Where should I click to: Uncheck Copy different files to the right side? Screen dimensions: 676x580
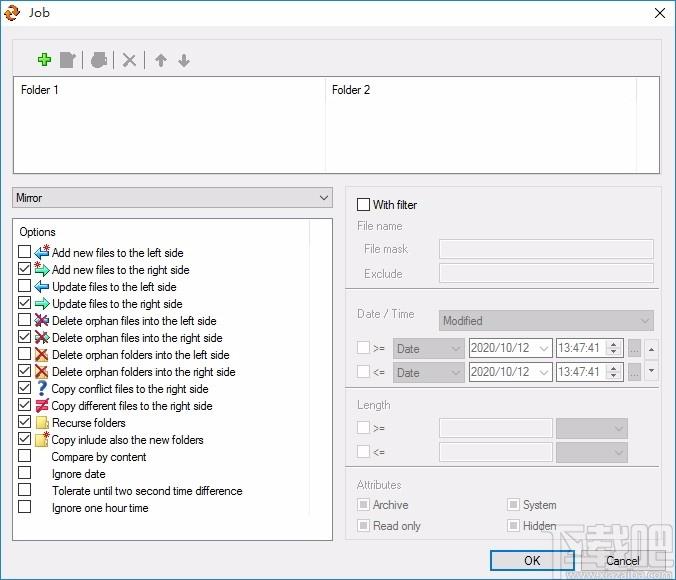pos(25,404)
